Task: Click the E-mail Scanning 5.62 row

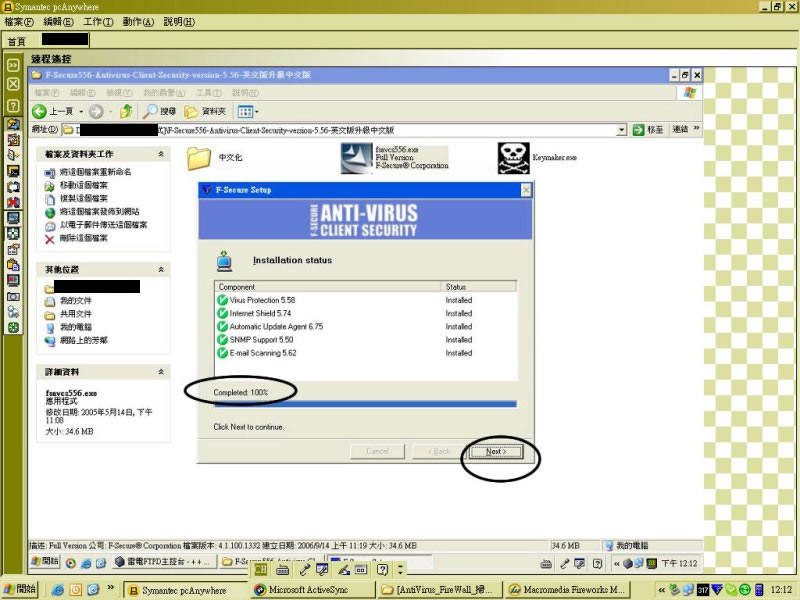Action: pos(365,353)
